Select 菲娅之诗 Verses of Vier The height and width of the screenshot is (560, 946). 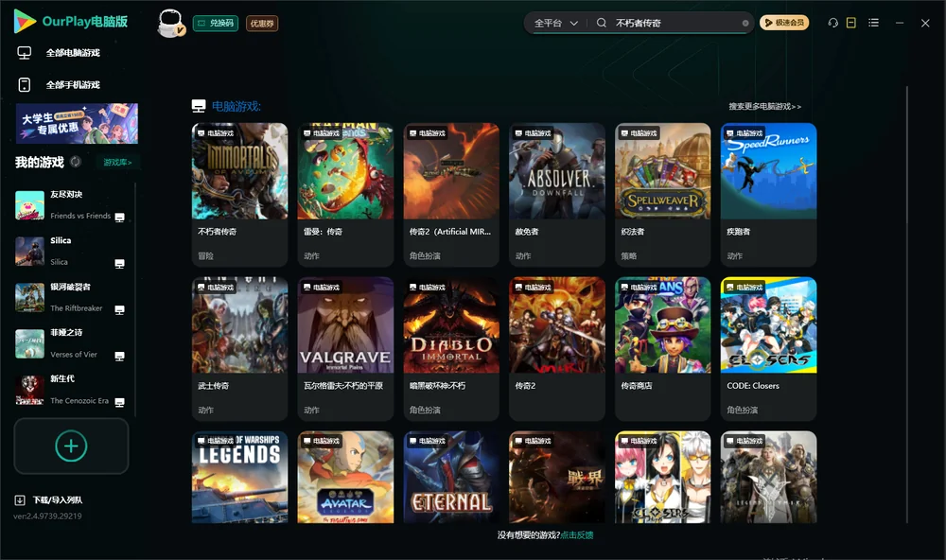pos(71,344)
